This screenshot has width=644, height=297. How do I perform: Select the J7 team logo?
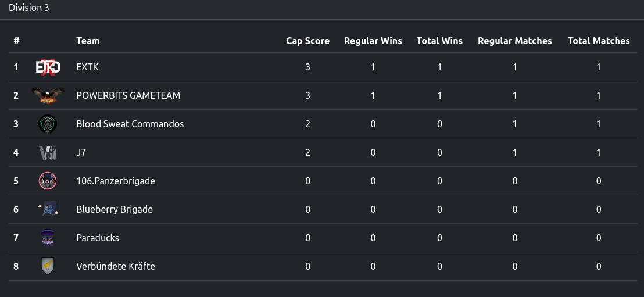click(x=48, y=152)
